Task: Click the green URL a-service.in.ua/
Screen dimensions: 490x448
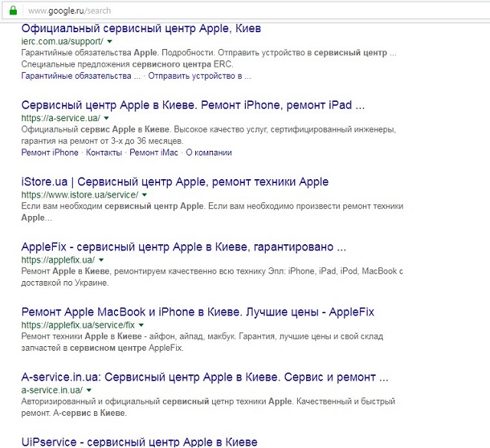Action: (x=52, y=390)
